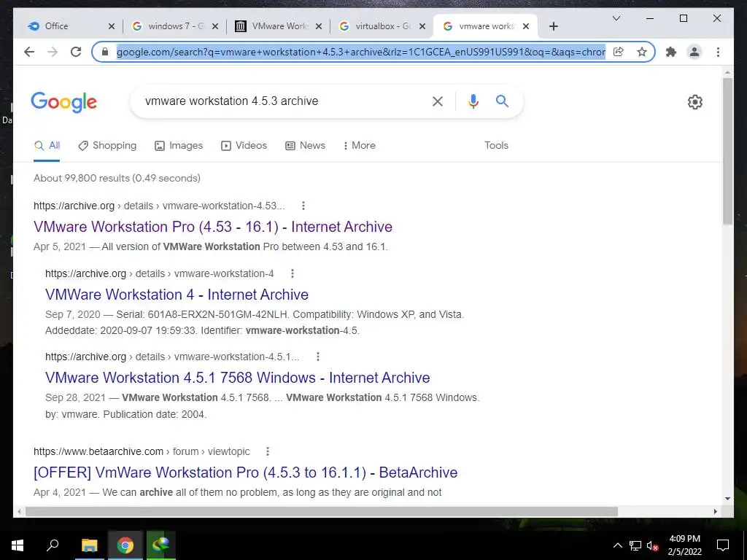Viewport: 747px width, 560px height.
Task: Close the Office tab
Action: [x=112, y=26]
